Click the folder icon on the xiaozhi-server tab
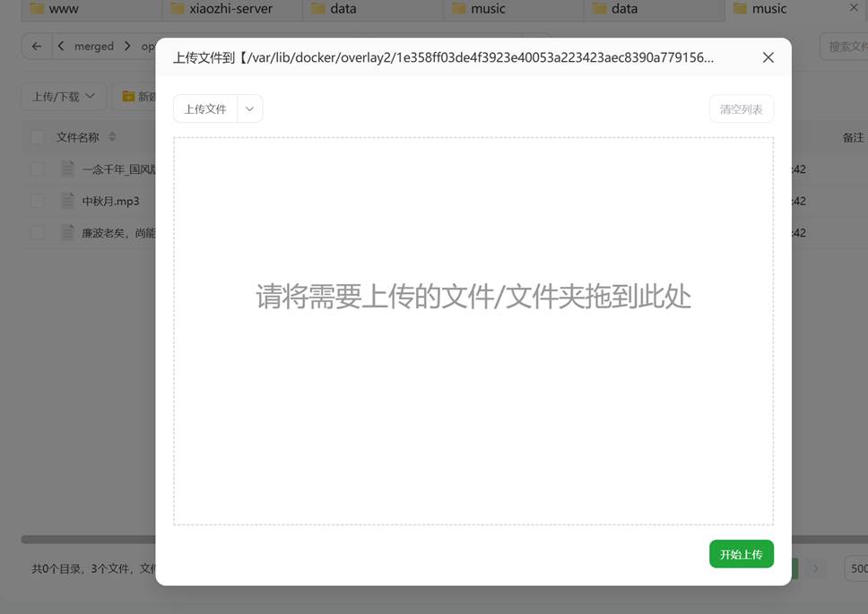The width and height of the screenshot is (868, 614). tap(177, 9)
